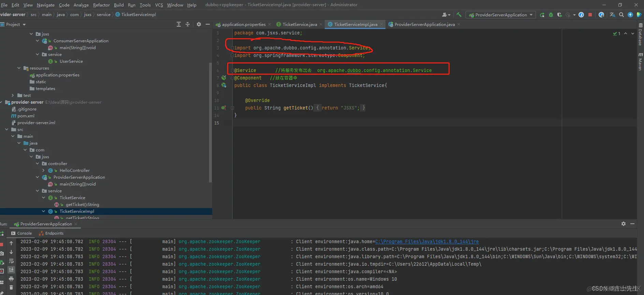Close ProviderServerApplication run tab
This screenshot has height=295, width=644.
click(x=76, y=224)
